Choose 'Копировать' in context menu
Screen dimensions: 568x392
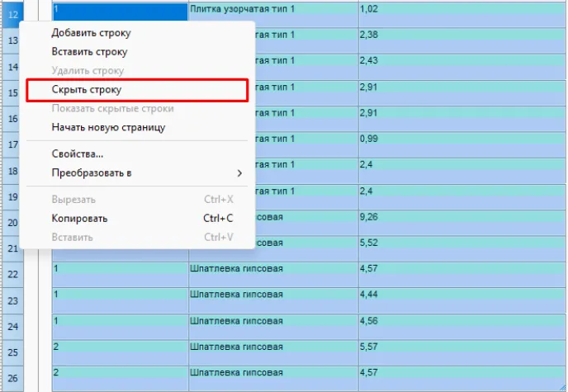[79, 219]
